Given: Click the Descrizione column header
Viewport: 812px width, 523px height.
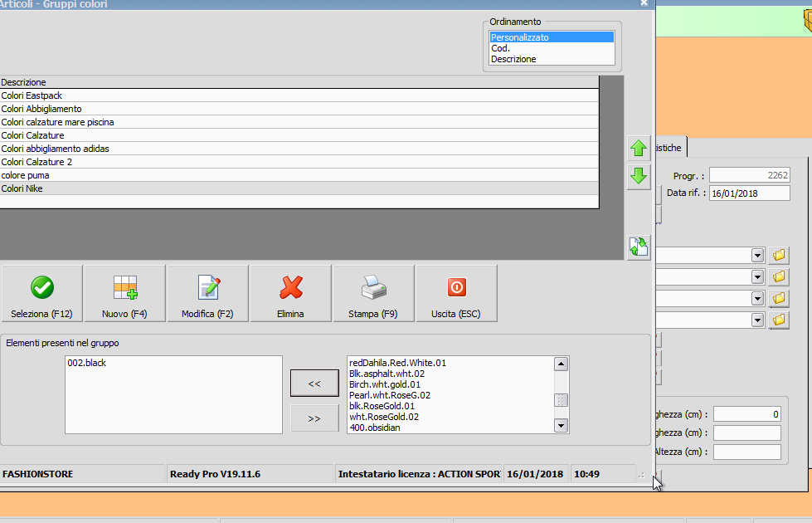Looking at the screenshot, I should (x=299, y=82).
